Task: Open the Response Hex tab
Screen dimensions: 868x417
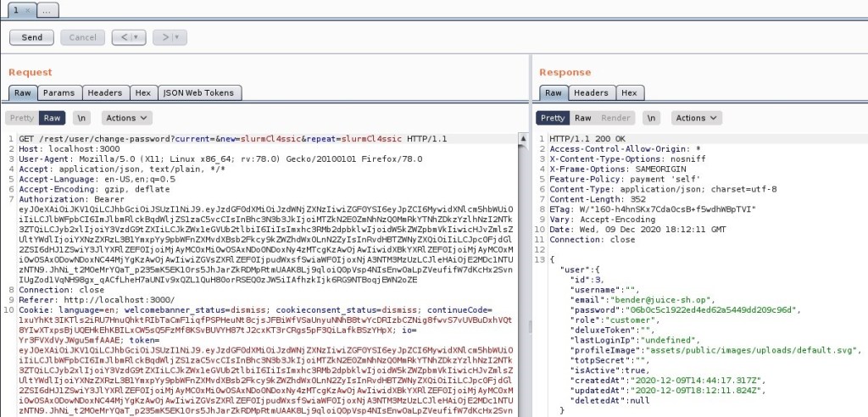Action: click(x=630, y=92)
